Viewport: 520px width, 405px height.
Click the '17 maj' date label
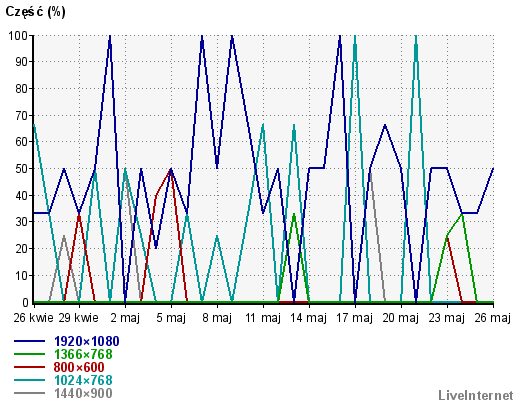[x=355, y=318]
